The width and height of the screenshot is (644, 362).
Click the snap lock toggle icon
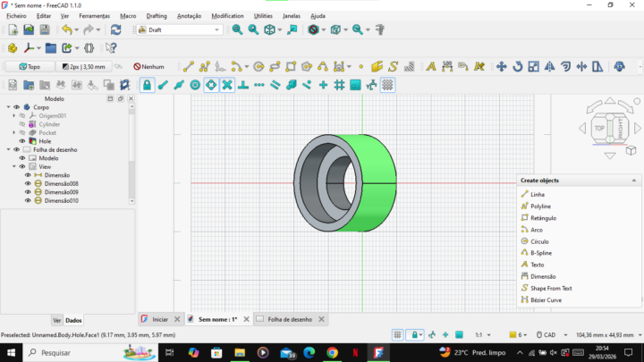147,85
